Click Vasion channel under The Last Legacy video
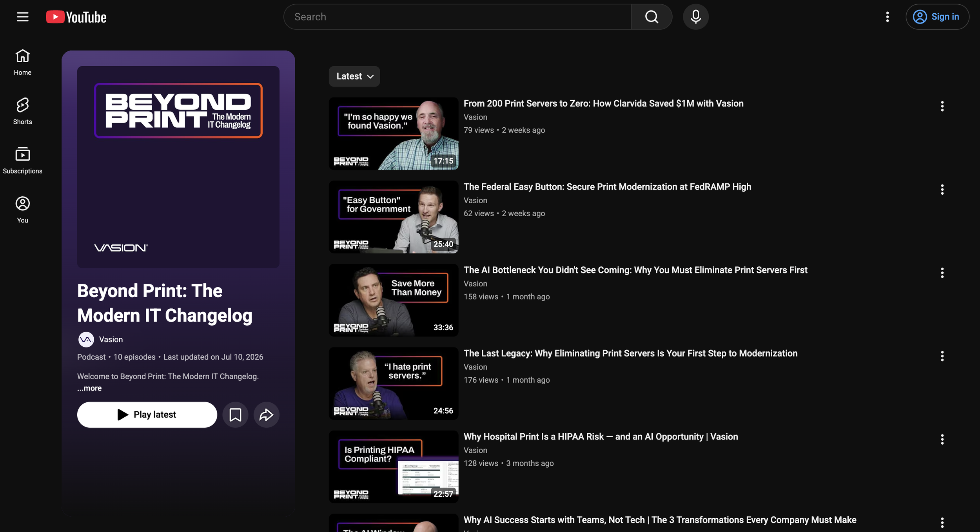980x532 pixels. [475, 367]
